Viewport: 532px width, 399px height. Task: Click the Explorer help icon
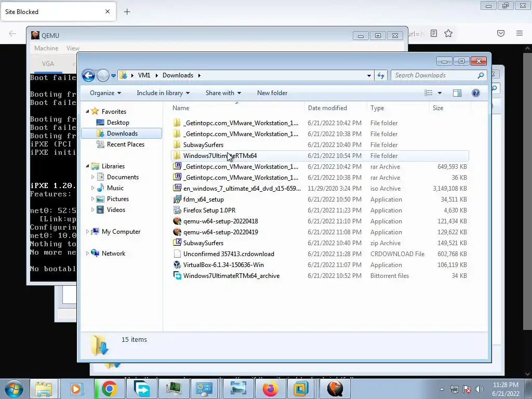476,93
